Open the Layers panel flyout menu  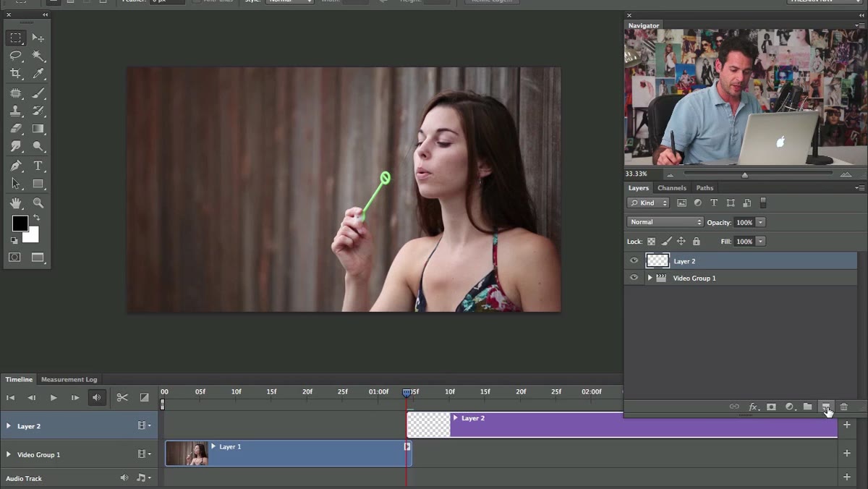tap(859, 188)
